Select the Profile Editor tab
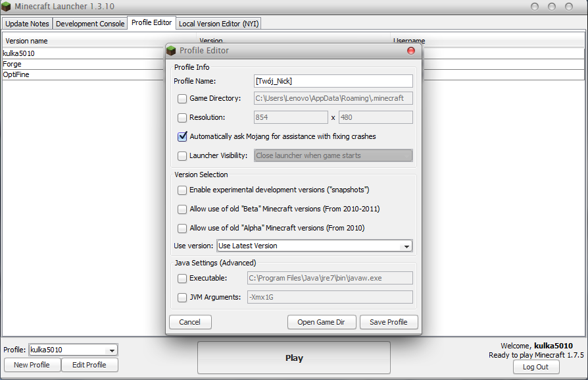Viewport: 588px width, 380px height. [x=151, y=22]
